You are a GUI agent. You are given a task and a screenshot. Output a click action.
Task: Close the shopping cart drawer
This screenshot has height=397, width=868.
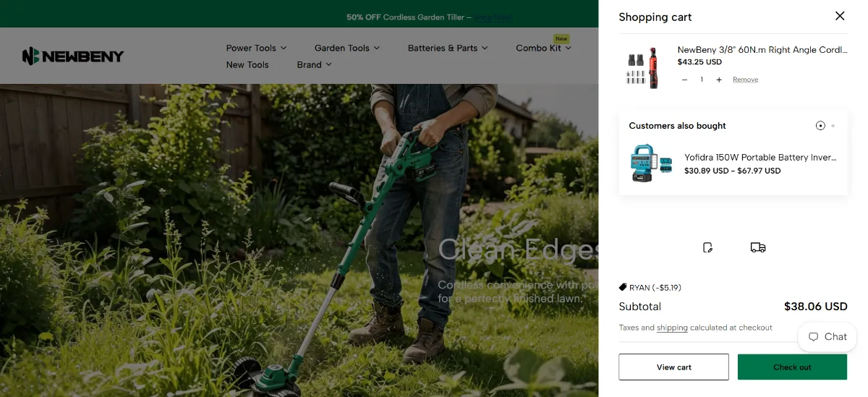coord(840,16)
